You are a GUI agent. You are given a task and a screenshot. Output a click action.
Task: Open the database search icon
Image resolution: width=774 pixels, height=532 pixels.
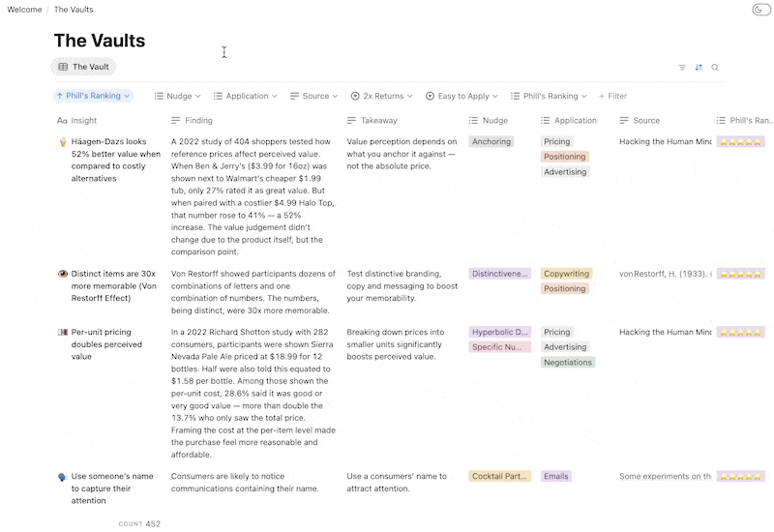pyautogui.click(x=715, y=68)
